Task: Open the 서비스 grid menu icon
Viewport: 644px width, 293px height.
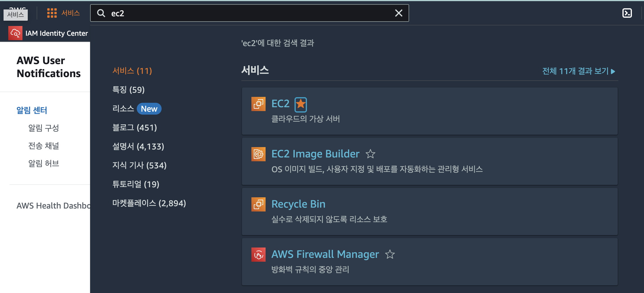Action: click(52, 13)
